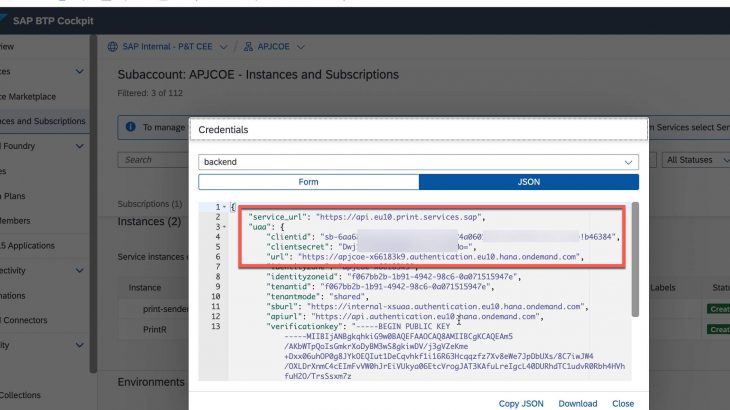Screen dimensions: 730x410
Task: Expand the Connectivity sidebar section
Action: point(79,270)
